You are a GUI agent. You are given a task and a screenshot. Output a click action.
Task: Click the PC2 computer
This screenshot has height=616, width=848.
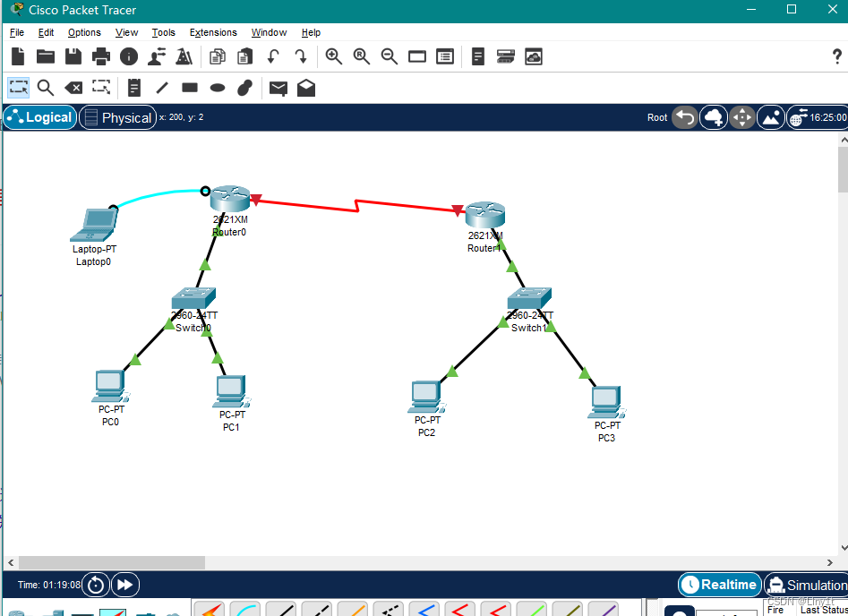click(x=427, y=397)
